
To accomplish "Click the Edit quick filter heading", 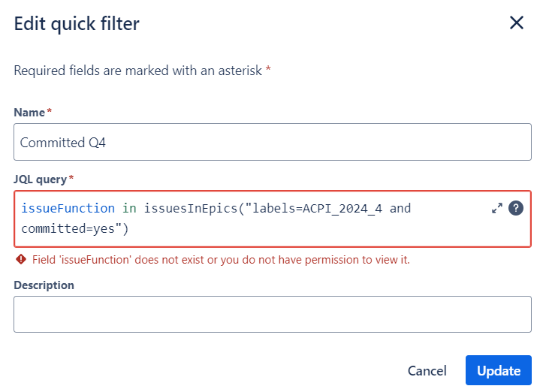I will pos(77,24).
